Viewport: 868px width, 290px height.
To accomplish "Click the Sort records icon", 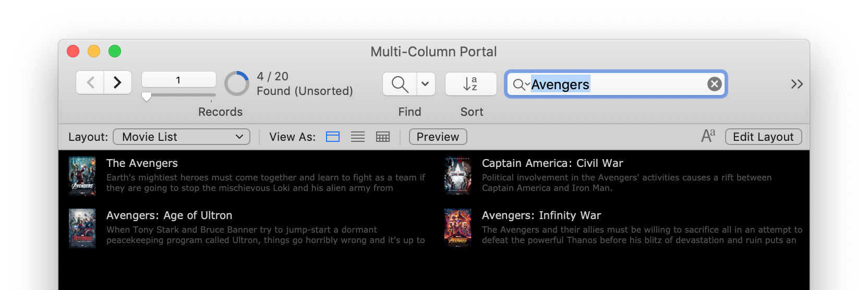I will click(x=471, y=84).
